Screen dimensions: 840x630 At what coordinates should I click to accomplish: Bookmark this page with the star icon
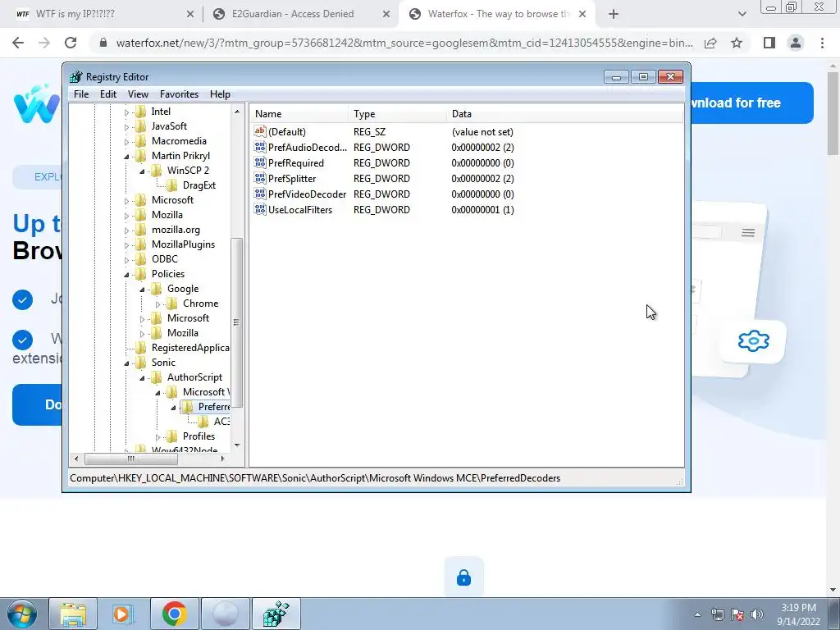tap(737, 43)
